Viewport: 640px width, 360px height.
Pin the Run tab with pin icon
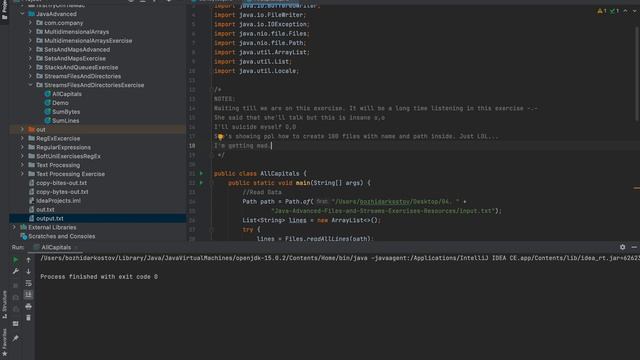pos(16,338)
